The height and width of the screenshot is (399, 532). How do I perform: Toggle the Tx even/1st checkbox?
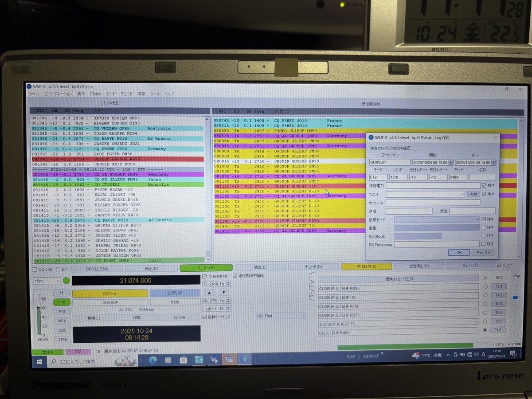pos(204,276)
